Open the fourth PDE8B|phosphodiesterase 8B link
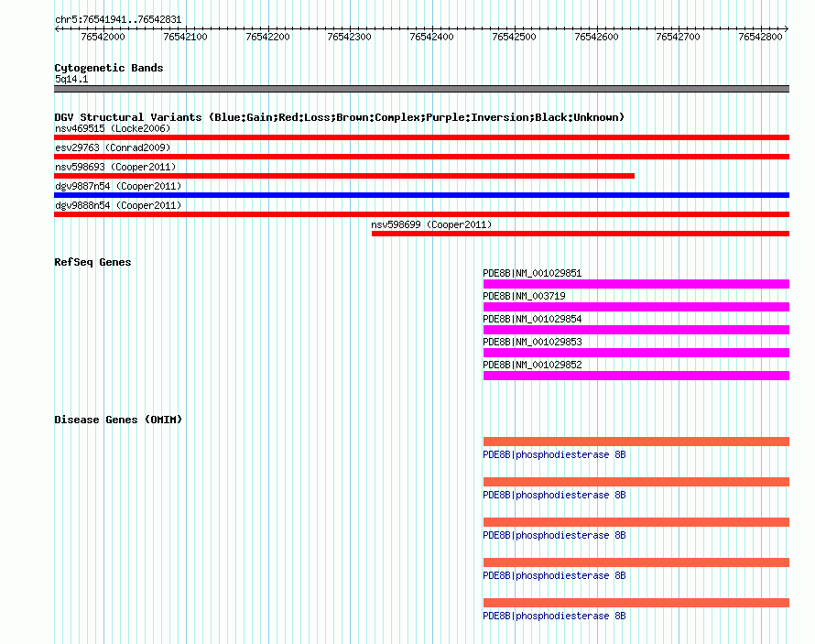Viewport: 815px width, 644px height. coord(554,575)
